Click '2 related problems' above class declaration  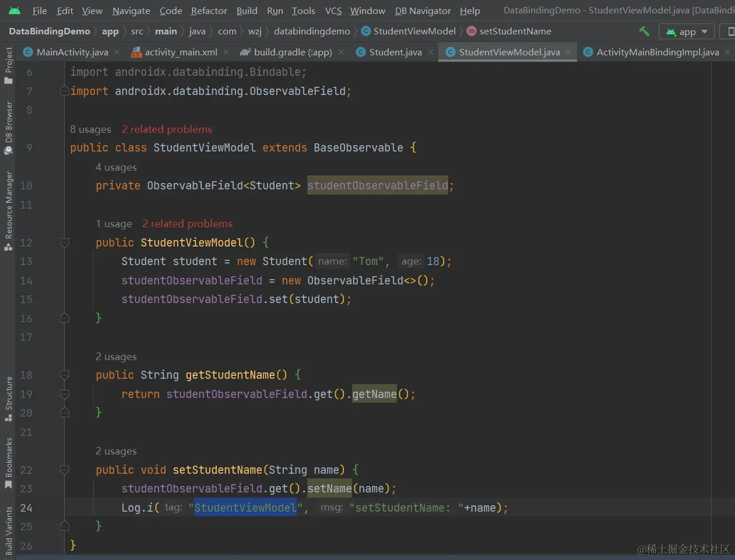tap(167, 129)
